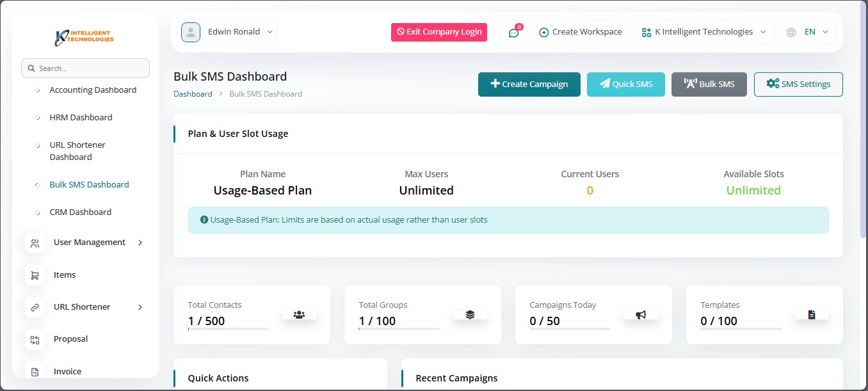Click the Create Campaign button
Image resolution: width=868 pixels, height=391 pixels.
tap(529, 84)
